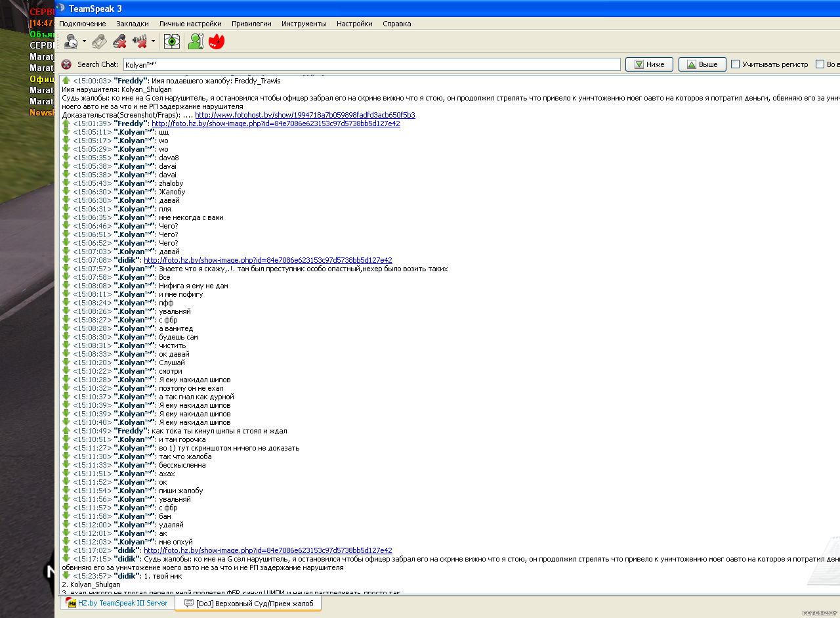Image resolution: width=840 pixels, height=618 pixels.
Task: Mute the microphone with the toolbar icon
Action: [119, 41]
